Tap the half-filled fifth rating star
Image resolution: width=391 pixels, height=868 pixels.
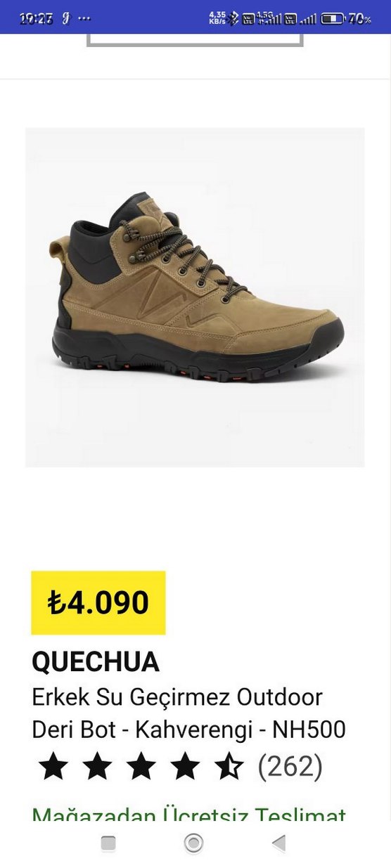point(229,766)
